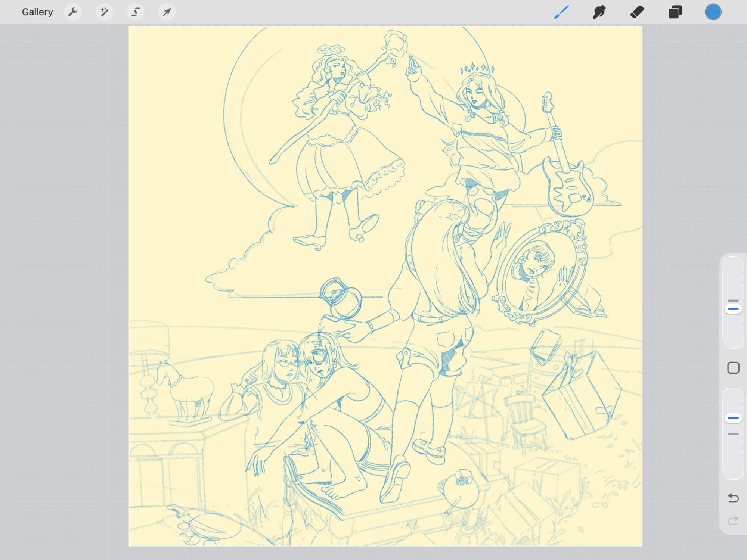Open the Adjustments magic wand menu
The width and height of the screenshot is (747, 560).
104,12
